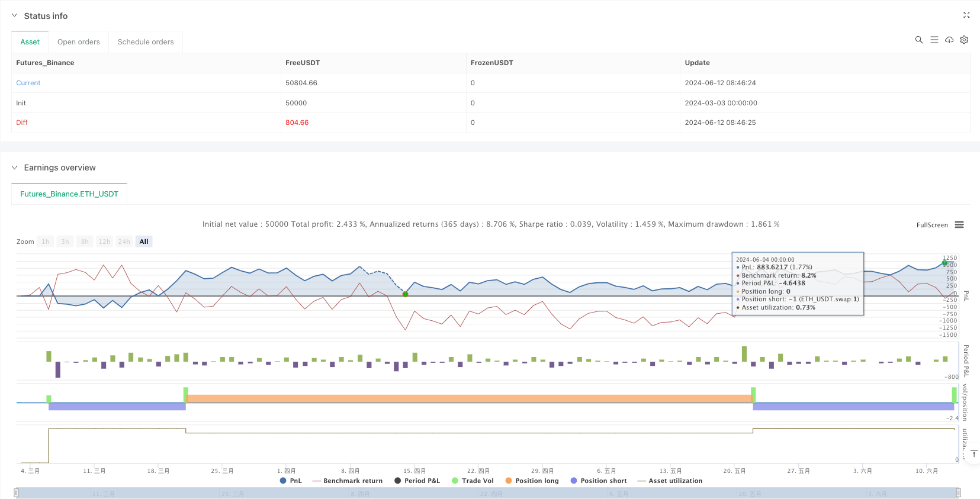Screen dimensions: 980x499
Task: Click the green endpoint marker on PnL line
Action: (944, 263)
